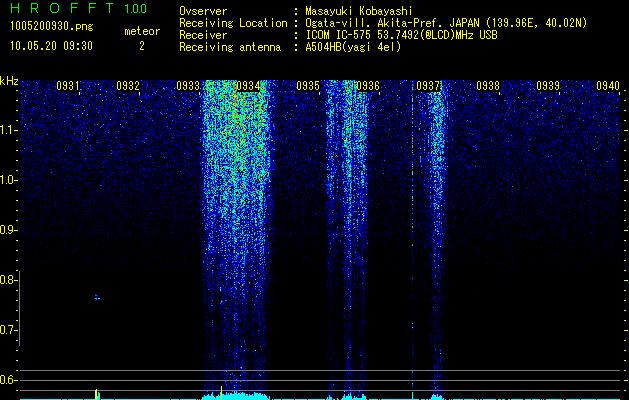
Task: Click the 0.9 kHz axis label
Action: 7,230
